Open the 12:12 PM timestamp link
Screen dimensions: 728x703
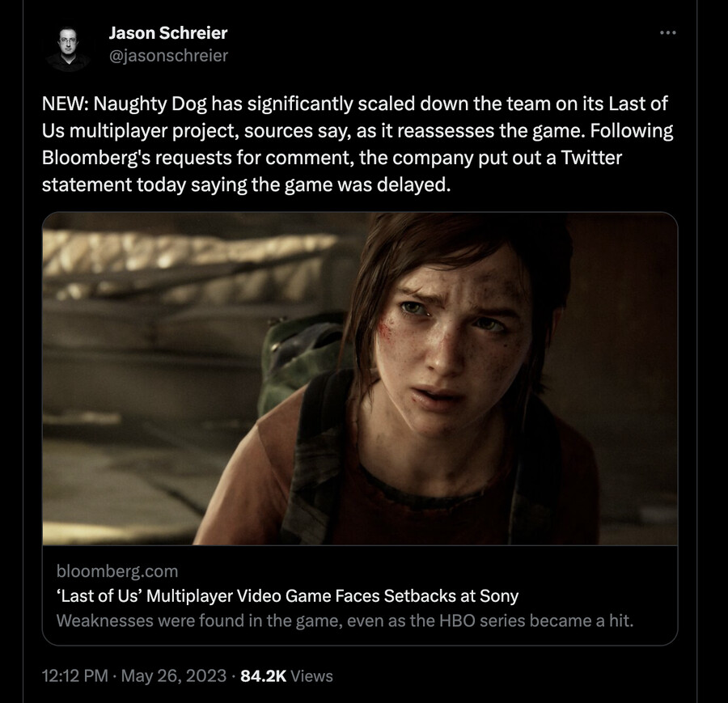(74, 676)
